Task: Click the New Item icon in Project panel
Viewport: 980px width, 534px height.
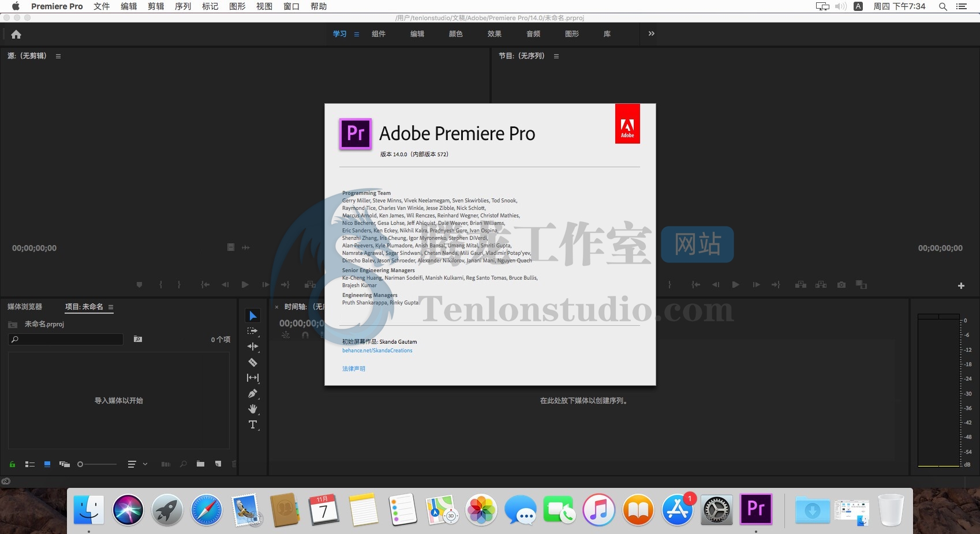Action: pyautogui.click(x=218, y=464)
